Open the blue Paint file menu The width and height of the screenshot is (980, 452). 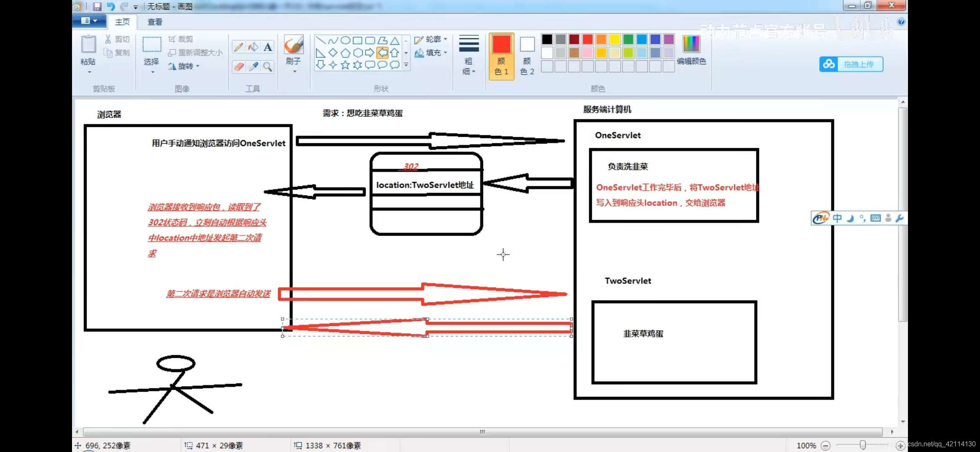pos(89,21)
